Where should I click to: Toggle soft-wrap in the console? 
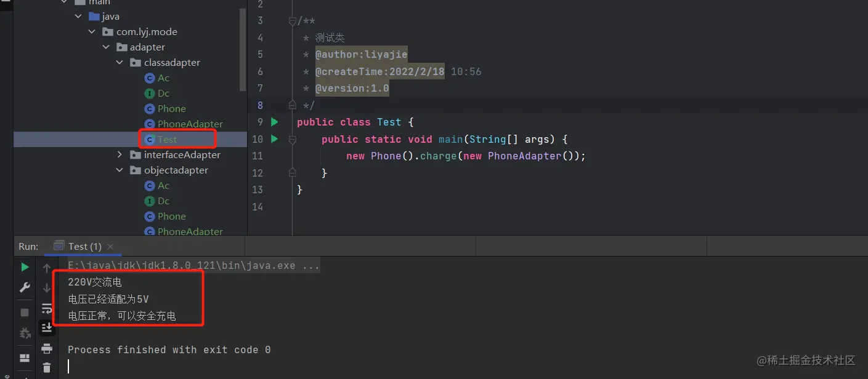pyautogui.click(x=47, y=308)
